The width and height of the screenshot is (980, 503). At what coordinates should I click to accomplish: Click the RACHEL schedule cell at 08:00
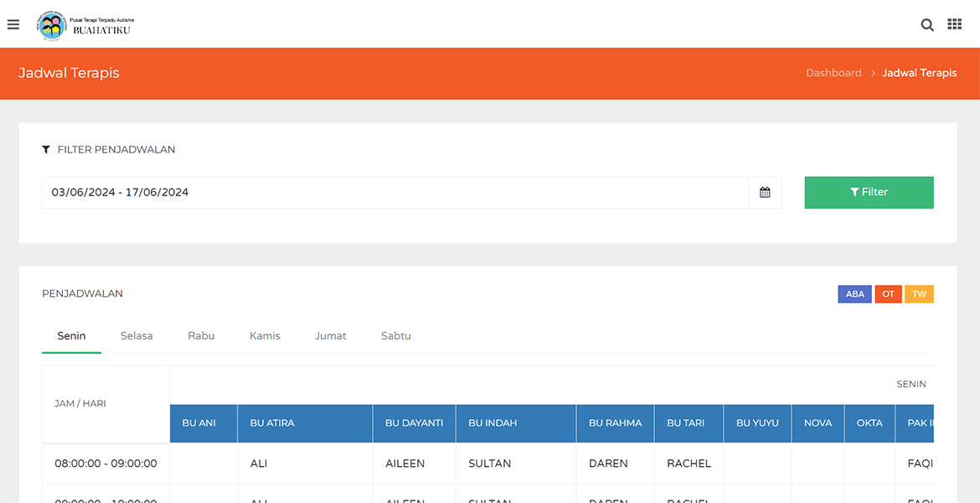point(689,464)
